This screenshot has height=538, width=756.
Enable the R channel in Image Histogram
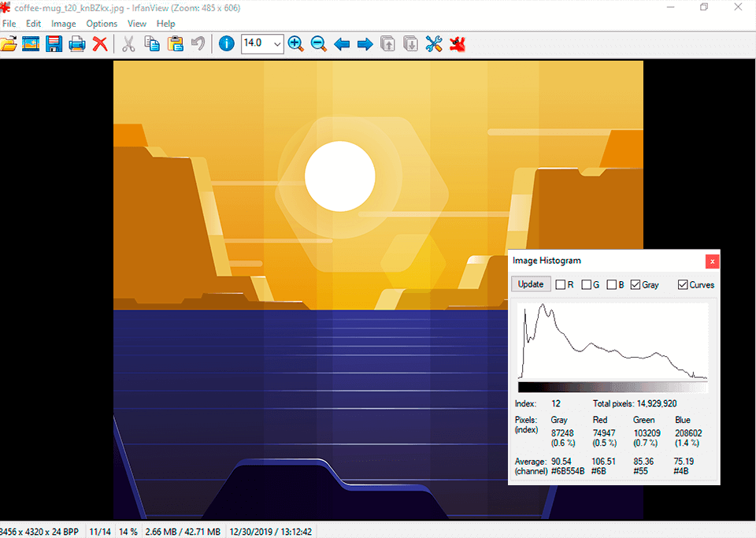pos(558,284)
